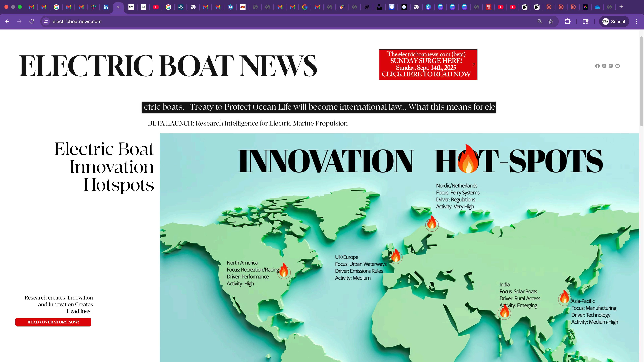
Task: Open the Extensions puzzle-piece icon
Action: click(x=568, y=21)
